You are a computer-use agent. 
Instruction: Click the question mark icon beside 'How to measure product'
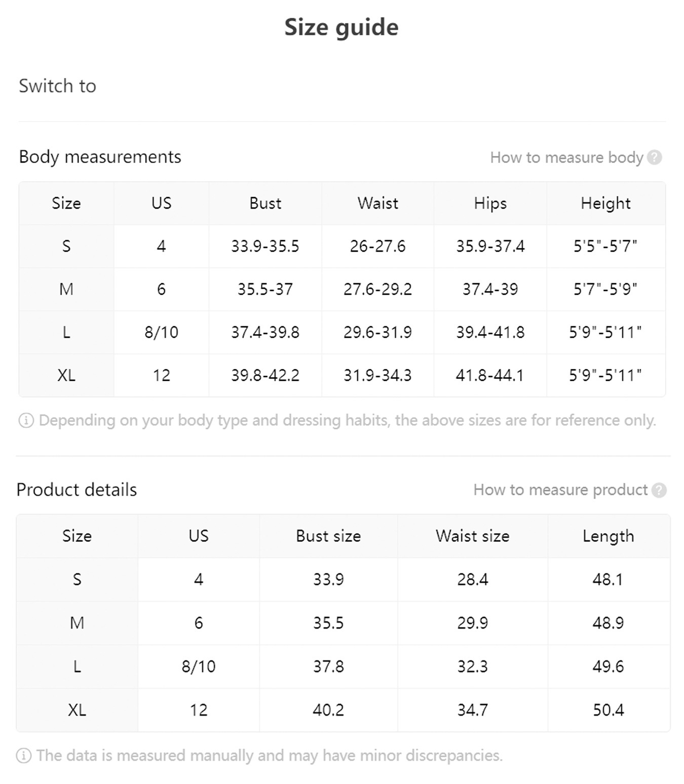(x=659, y=490)
